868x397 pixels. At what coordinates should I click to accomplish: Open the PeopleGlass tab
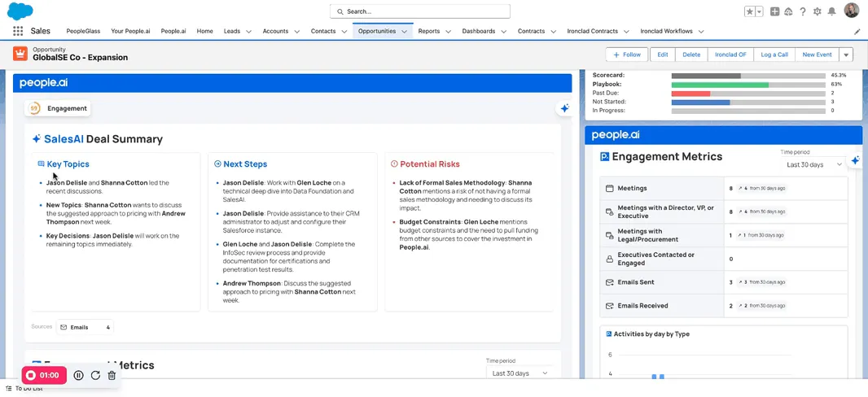point(83,32)
